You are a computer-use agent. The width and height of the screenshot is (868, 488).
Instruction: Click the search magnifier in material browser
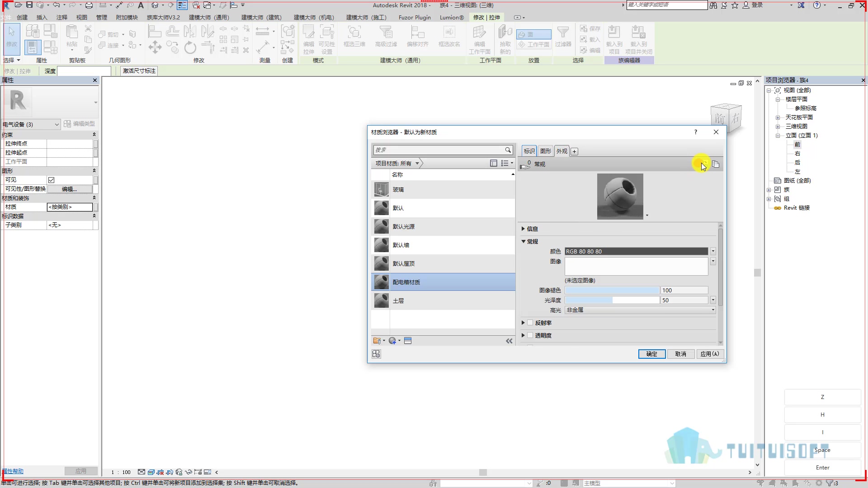(508, 150)
